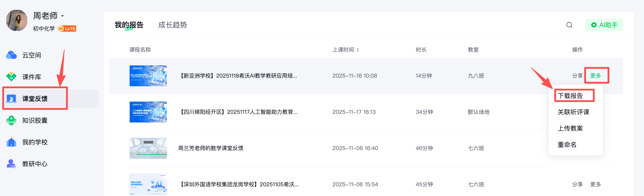Open the AI助手 assistant button
644x196 pixels.
pyautogui.click(x=604, y=25)
